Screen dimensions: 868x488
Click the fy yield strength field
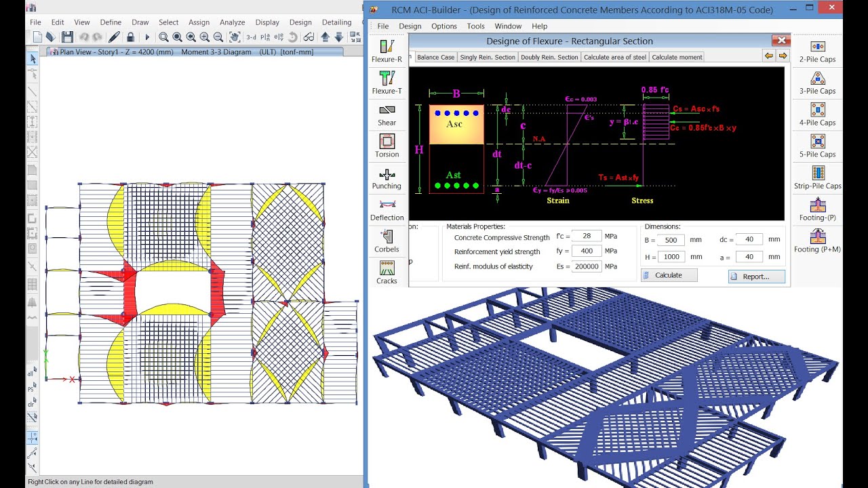587,251
